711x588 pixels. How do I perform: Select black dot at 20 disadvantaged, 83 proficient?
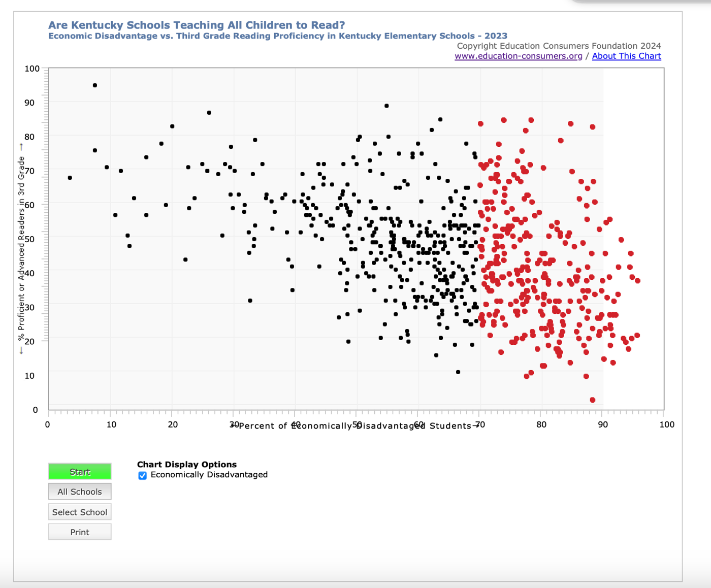(x=173, y=126)
